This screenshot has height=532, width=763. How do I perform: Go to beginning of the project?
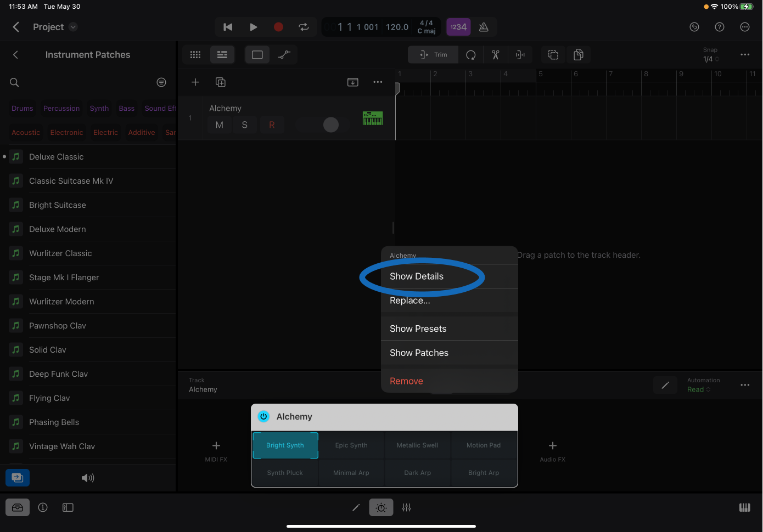coord(228,27)
